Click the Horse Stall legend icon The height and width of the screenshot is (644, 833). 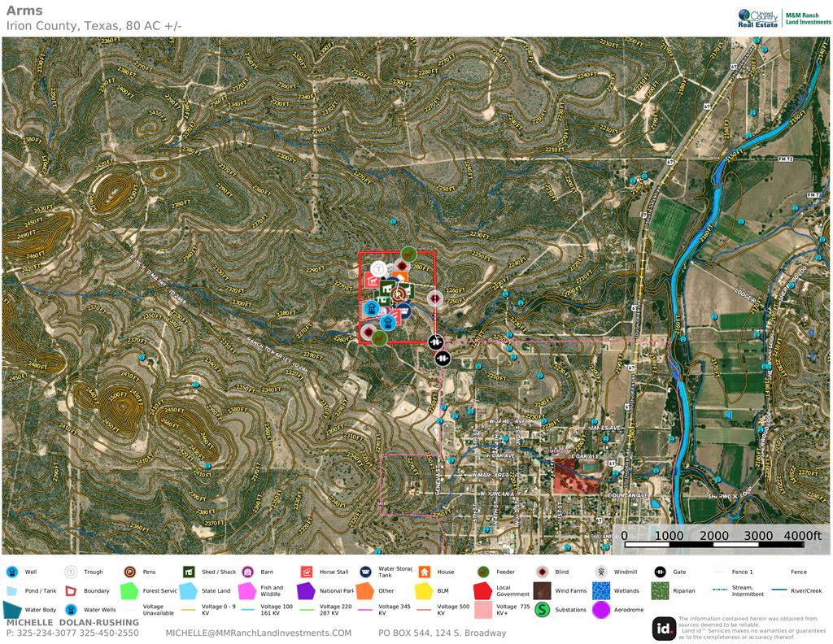307,572
